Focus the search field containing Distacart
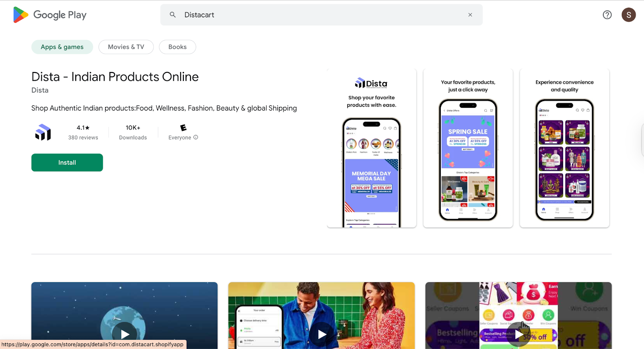This screenshot has width=644, height=349. [321, 15]
